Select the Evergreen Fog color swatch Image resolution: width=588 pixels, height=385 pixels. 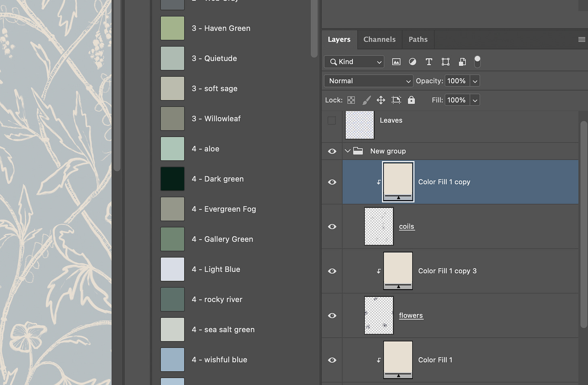[172, 209]
